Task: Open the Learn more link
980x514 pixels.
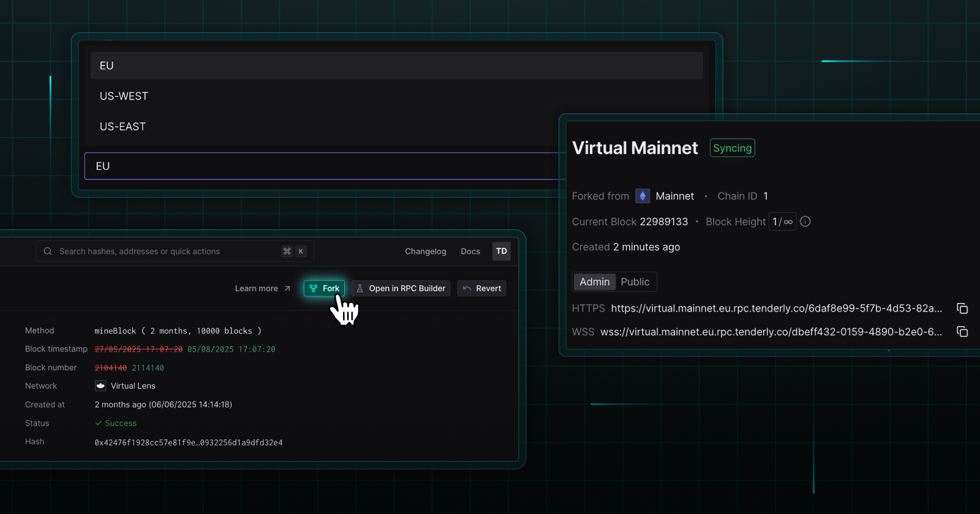Action: click(256, 288)
